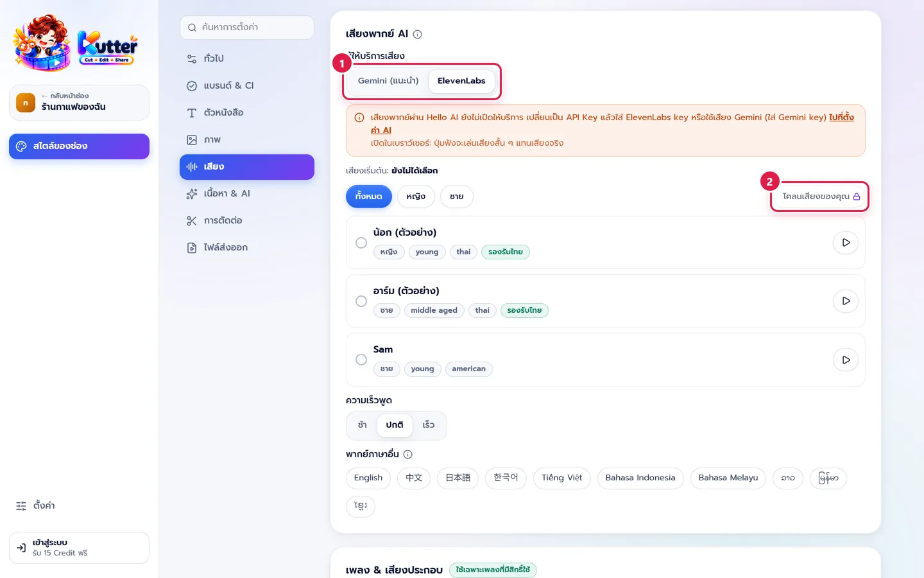The height and width of the screenshot is (578, 924).
Task: Select the อาร์ม (ตัวอย่าง) voice radio button
Action: pos(361,301)
